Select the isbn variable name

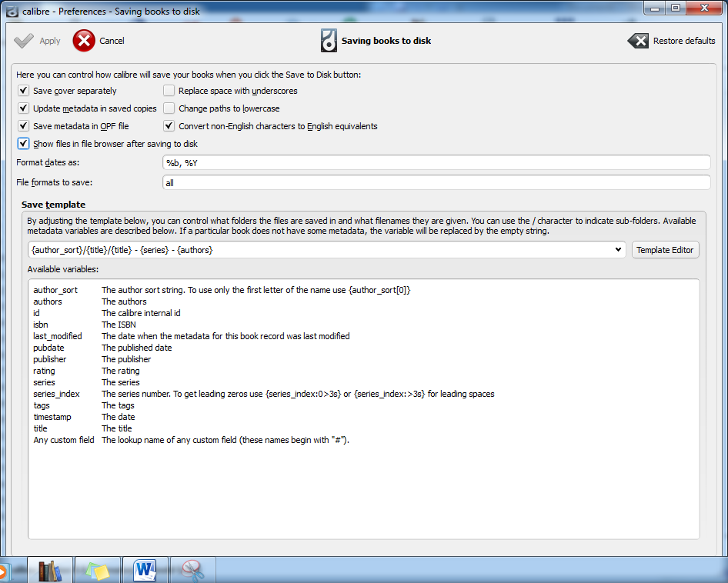coord(40,325)
